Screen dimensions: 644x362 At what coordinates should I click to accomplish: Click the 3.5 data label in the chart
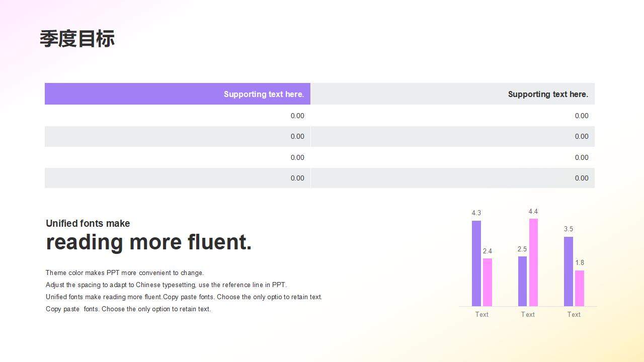coord(569,229)
